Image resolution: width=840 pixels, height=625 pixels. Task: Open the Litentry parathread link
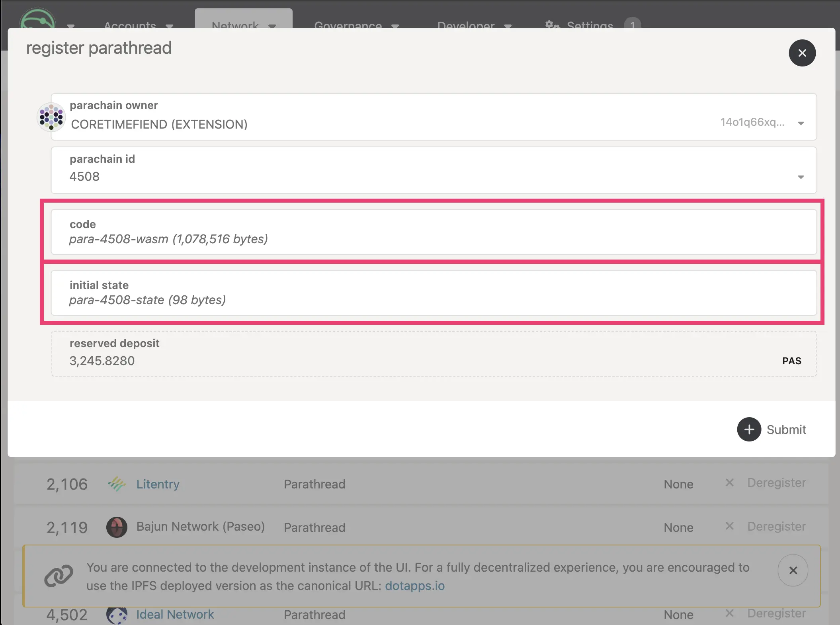(158, 484)
